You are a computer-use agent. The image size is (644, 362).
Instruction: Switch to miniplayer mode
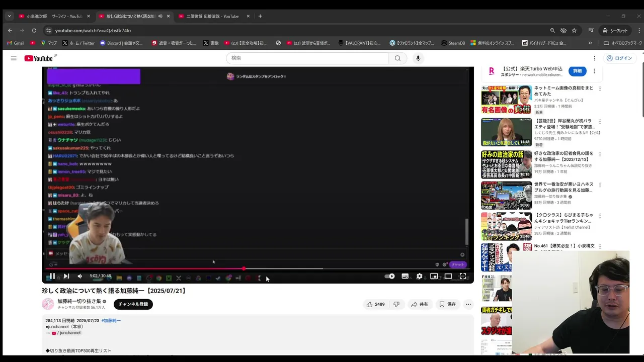point(434,276)
